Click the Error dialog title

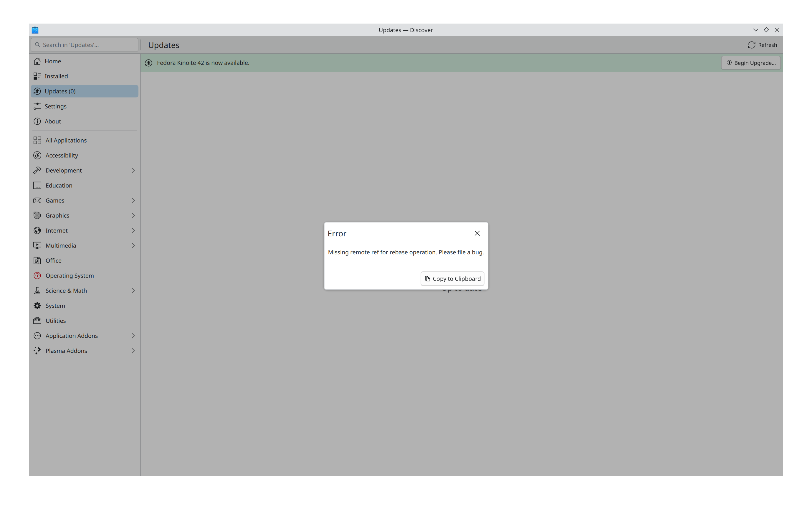tap(337, 233)
